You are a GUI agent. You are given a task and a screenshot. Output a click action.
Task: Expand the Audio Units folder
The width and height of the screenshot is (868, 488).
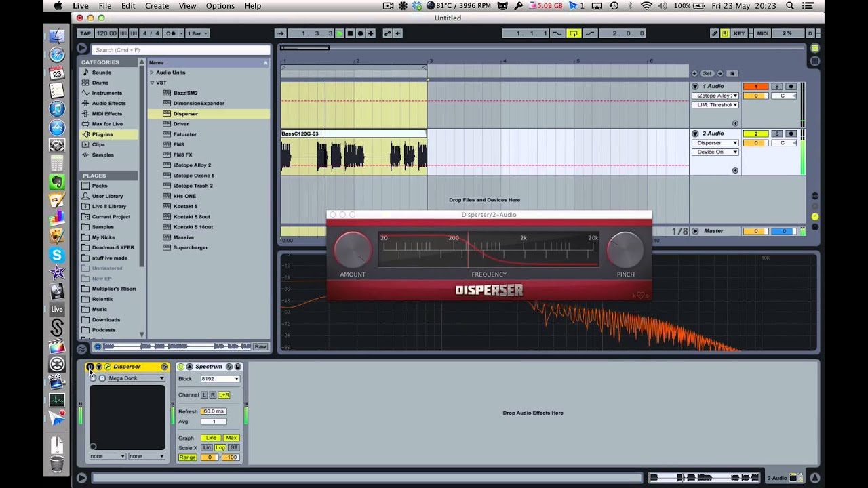point(152,73)
